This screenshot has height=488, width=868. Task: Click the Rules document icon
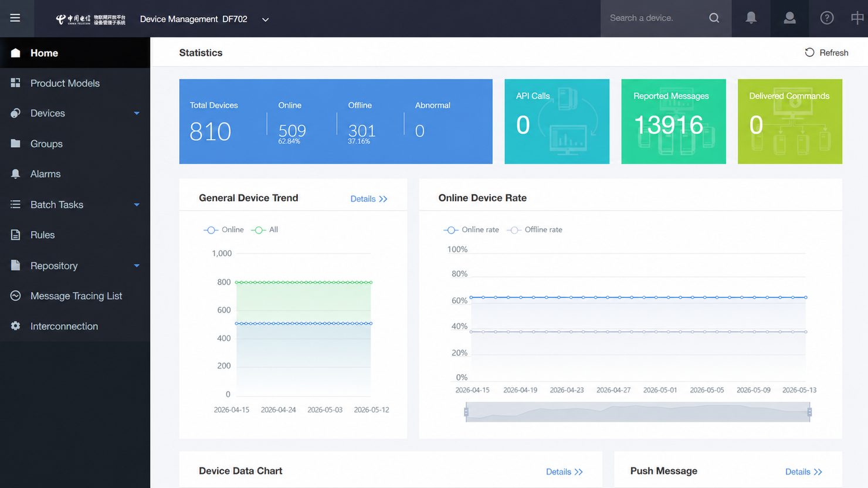pyautogui.click(x=16, y=235)
